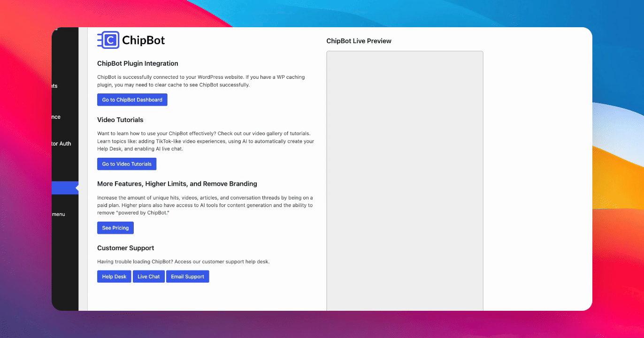This screenshot has width=644, height=338.
Task: Open the ChipBot Dashboard button
Action: point(132,100)
